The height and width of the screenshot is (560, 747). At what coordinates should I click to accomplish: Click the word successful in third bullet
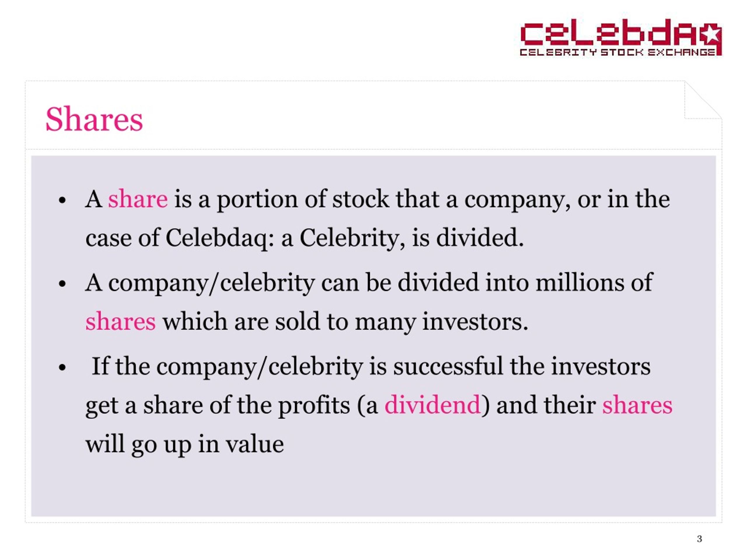point(448,366)
